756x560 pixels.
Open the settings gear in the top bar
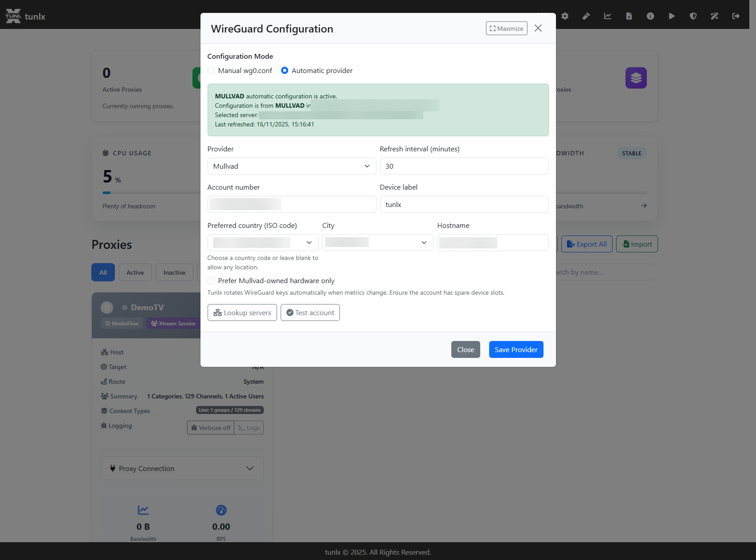point(564,16)
